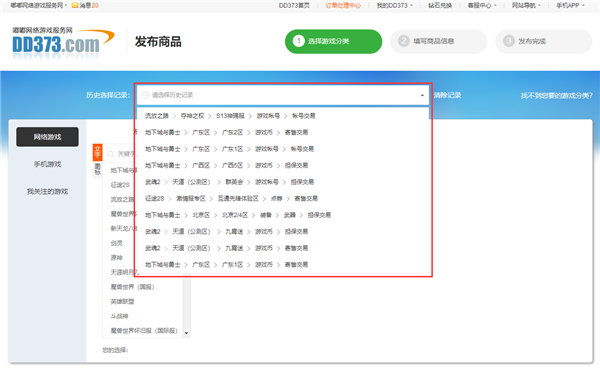Select step 1 选择游戏分类

(333, 41)
